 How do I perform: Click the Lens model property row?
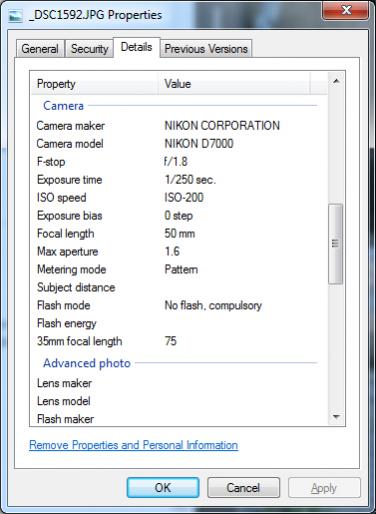pyautogui.click(x=180, y=401)
